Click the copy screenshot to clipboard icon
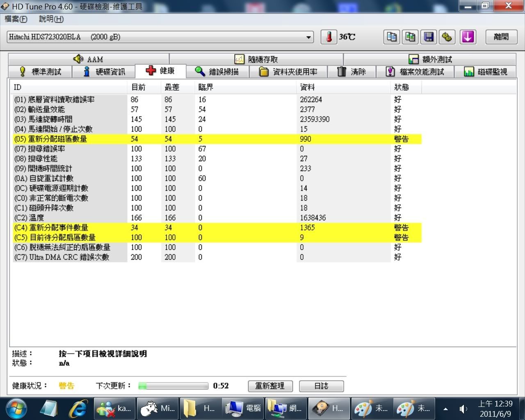 click(410, 37)
